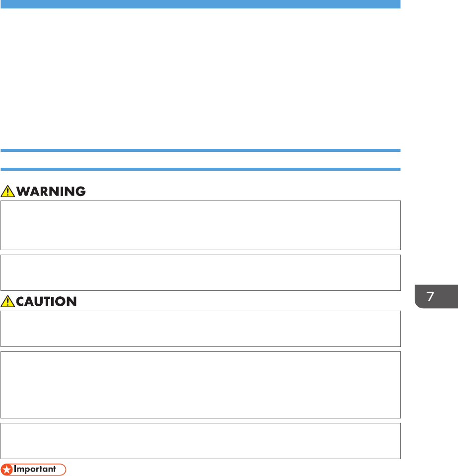Click the CAUTION triangle icon
The image size is (458, 476).
click(x=7, y=301)
